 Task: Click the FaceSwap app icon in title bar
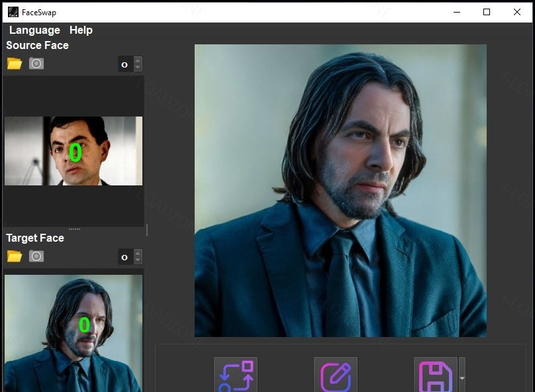[13, 12]
